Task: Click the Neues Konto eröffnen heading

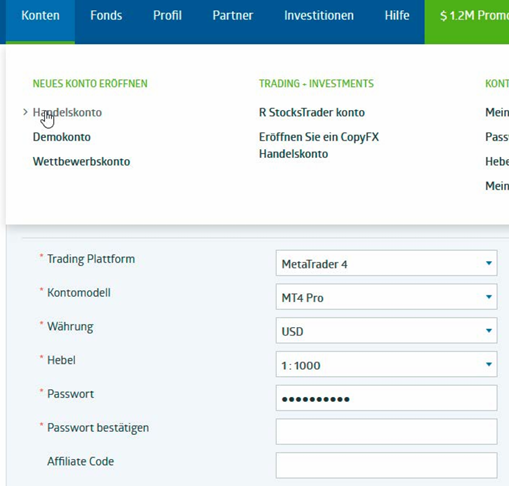Action: tap(90, 83)
